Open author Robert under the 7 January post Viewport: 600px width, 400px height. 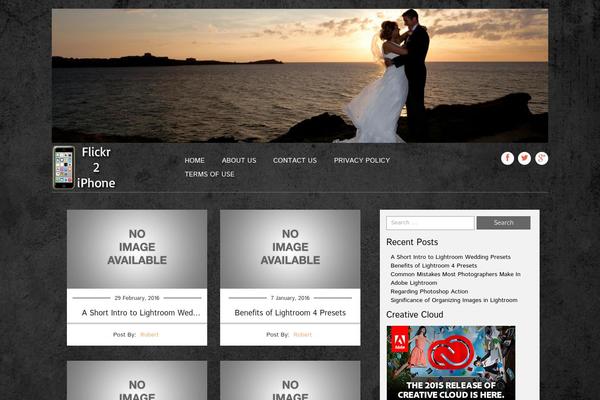coord(303,335)
